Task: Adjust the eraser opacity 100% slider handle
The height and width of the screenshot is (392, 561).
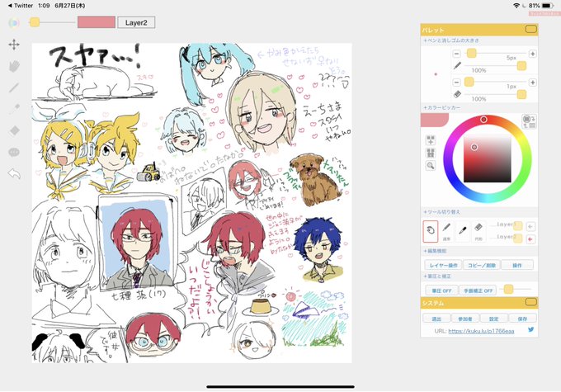Action: tap(521, 95)
